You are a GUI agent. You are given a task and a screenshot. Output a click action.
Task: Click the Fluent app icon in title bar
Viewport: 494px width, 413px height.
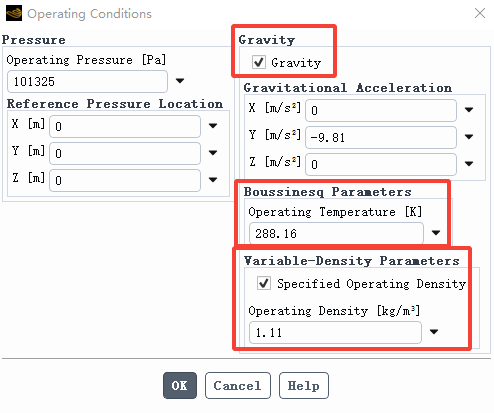tap(14, 13)
